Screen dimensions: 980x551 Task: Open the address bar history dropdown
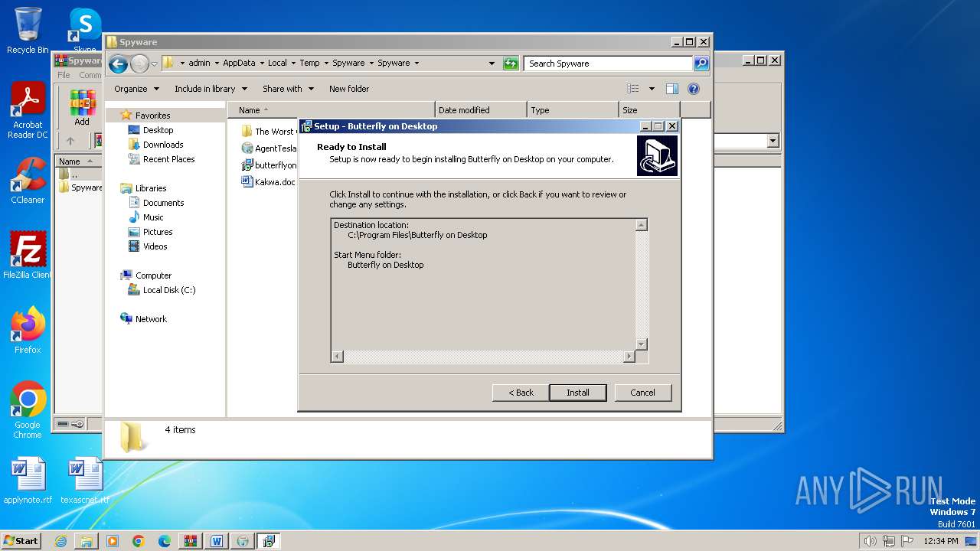click(492, 64)
